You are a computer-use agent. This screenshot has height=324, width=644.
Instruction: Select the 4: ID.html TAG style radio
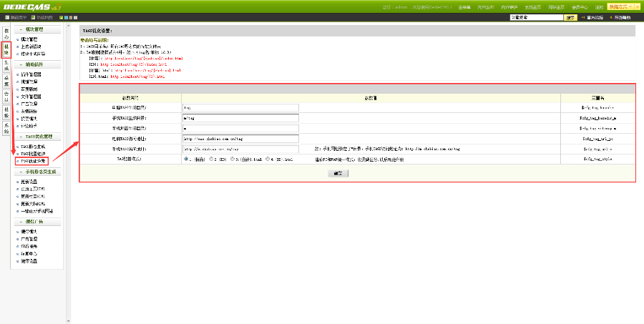(268, 159)
